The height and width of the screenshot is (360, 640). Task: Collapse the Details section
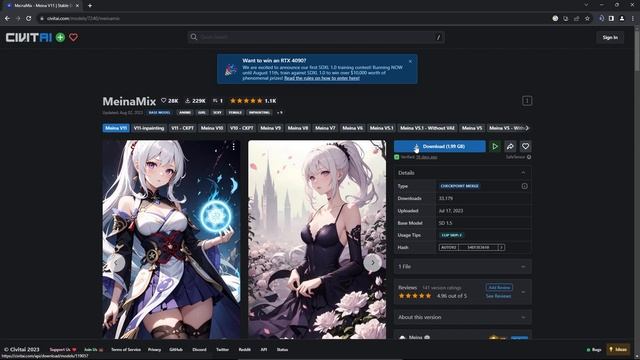click(523, 173)
